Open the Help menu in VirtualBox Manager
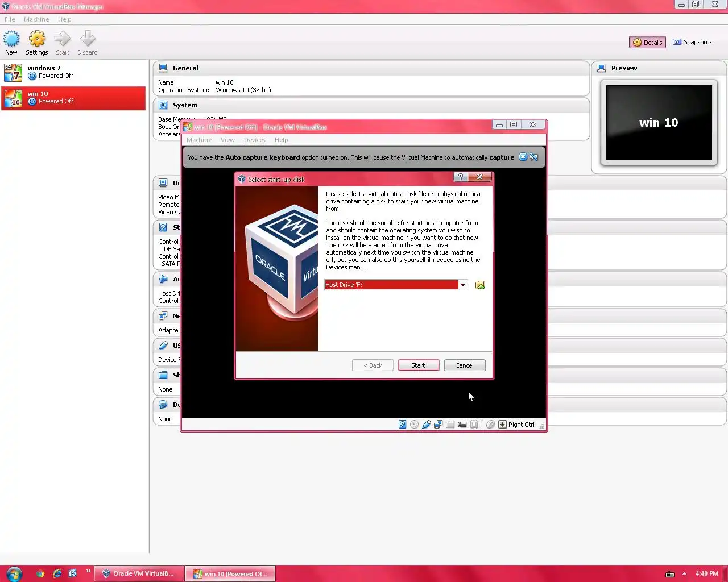The image size is (728, 582). [65, 19]
